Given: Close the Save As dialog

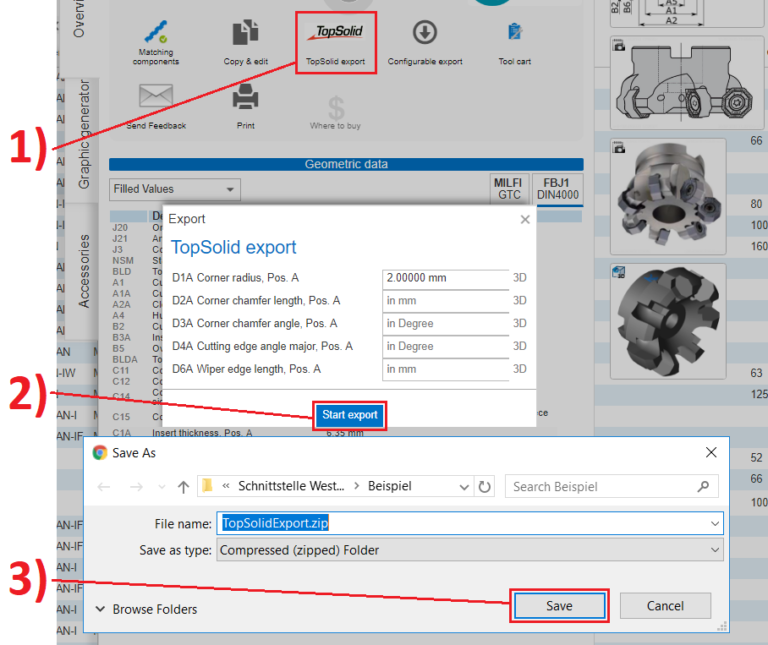Looking at the screenshot, I should (x=711, y=453).
